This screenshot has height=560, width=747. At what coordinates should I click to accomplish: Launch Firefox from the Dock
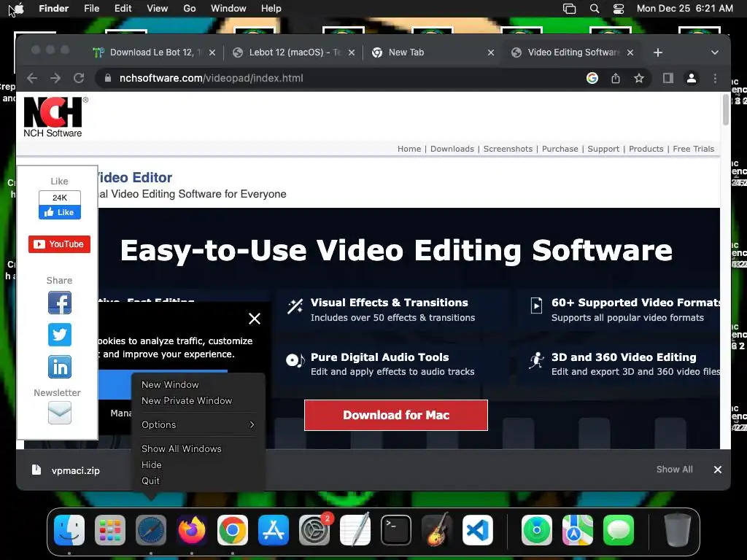coord(192,530)
